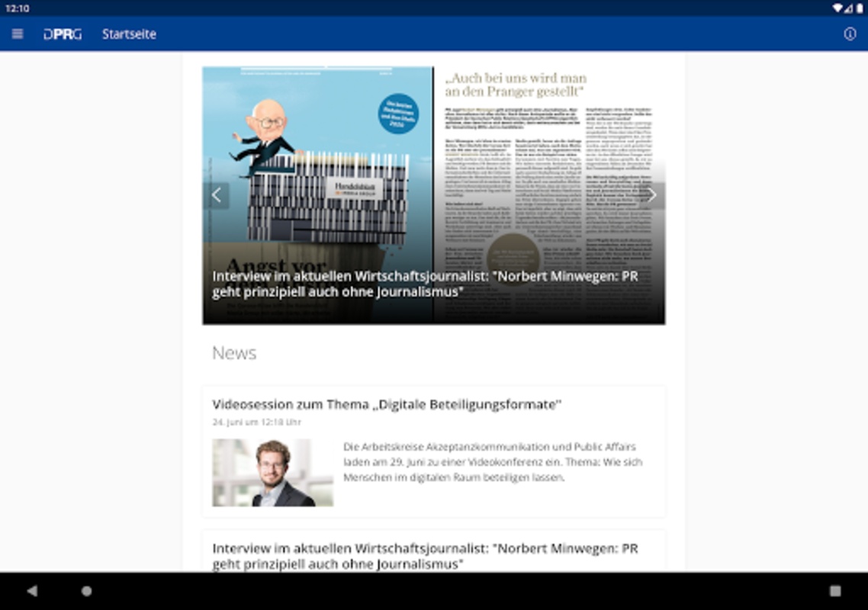Tap the battery status icon

click(859, 8)
